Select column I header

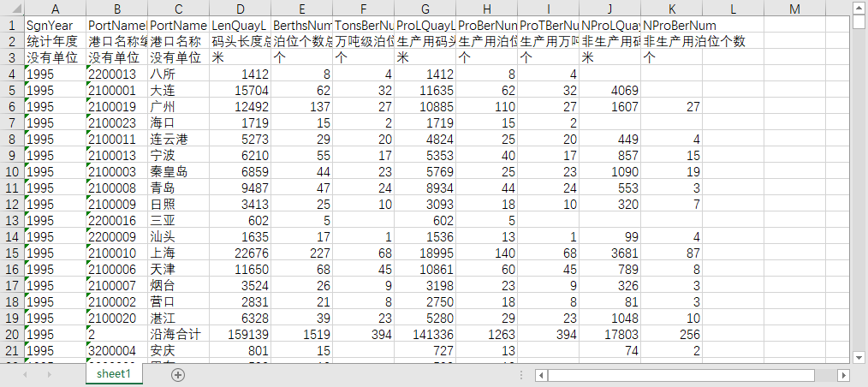tap(549, 9)
